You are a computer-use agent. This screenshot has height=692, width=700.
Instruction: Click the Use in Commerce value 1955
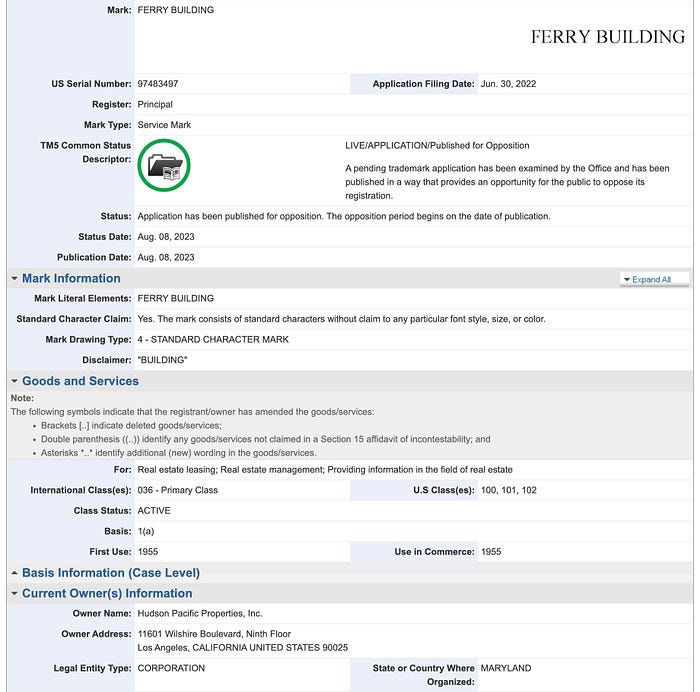[x=491, y=552]
